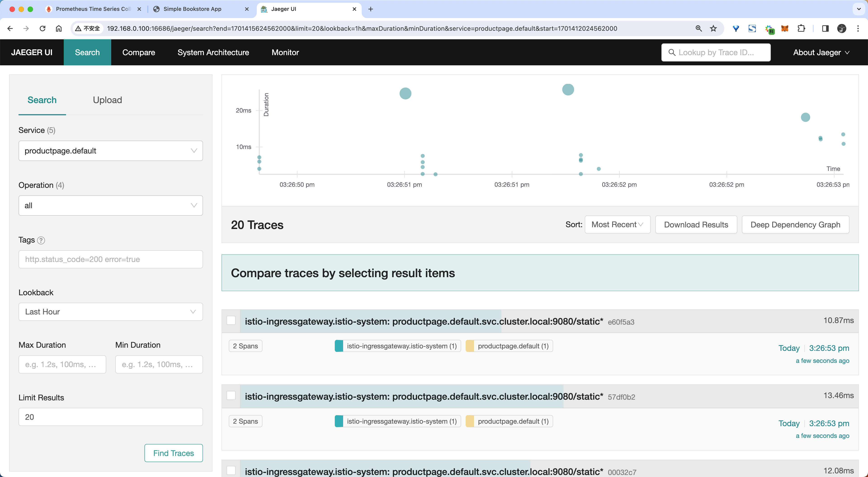Click Download Results button

pyautogui.click(x=696, y=224)
